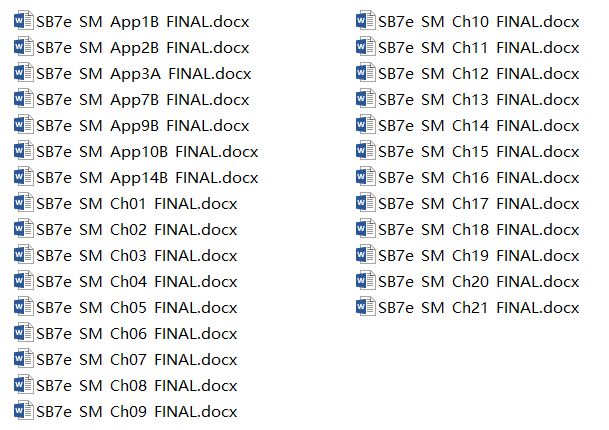Click file name SB7e SM Ch07 FINAL.docx

137,360
